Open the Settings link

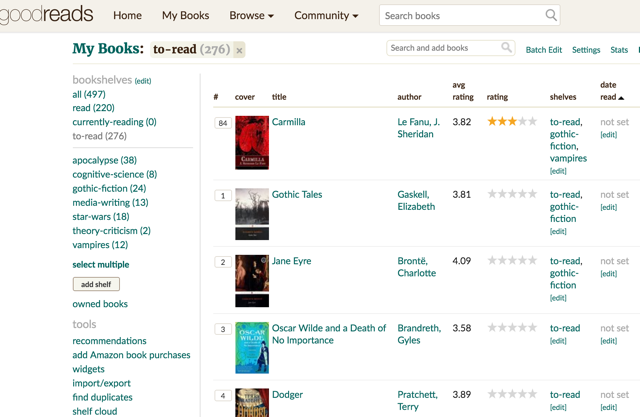(586, 50)
